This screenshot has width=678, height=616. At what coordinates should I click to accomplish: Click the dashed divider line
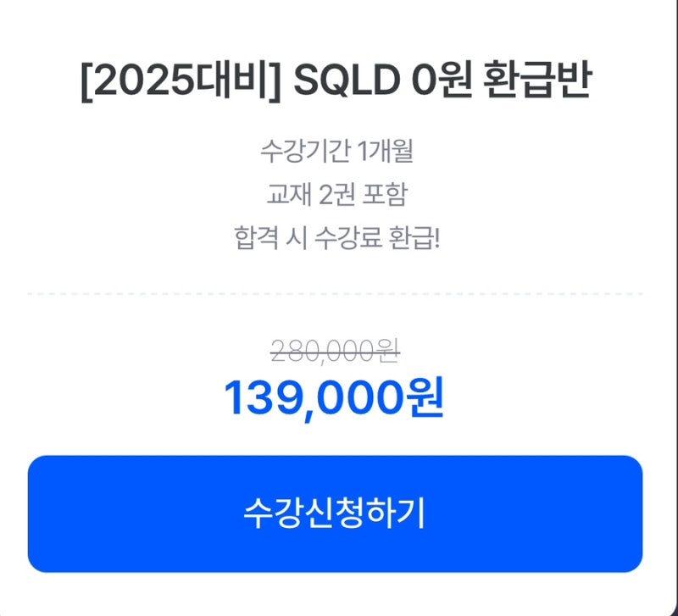(x=339, y=291)
